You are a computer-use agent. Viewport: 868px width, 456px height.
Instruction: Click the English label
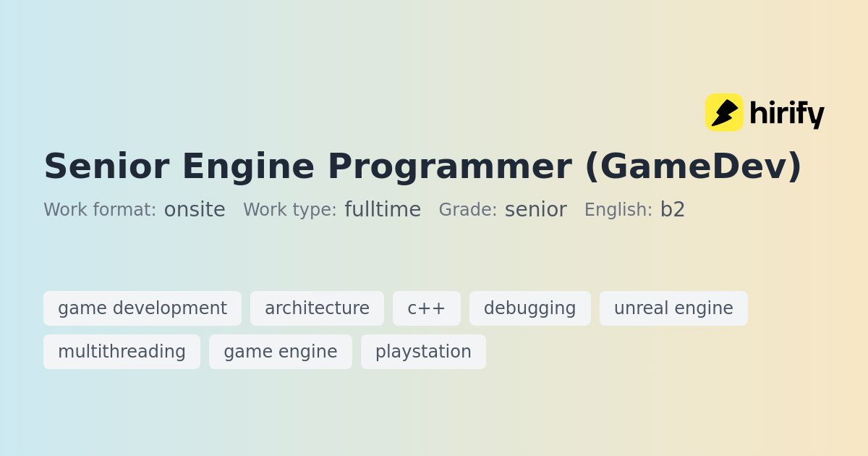tap(618, 210)
